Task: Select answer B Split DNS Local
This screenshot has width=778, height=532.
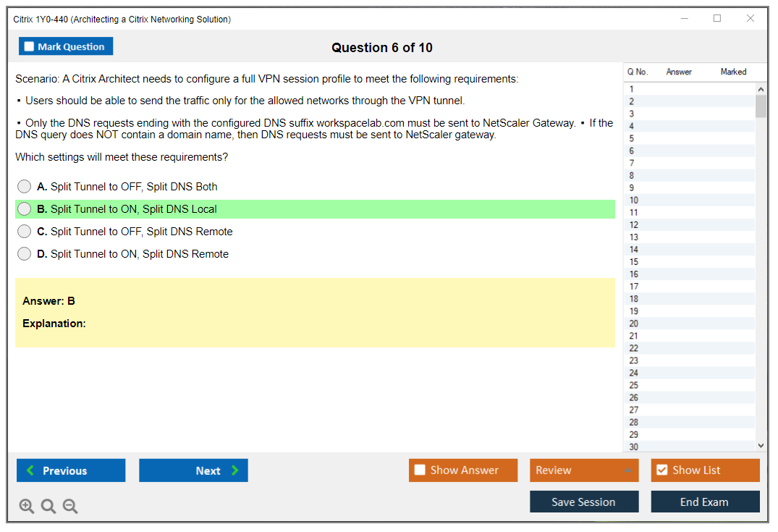Action: pos(25,209)
